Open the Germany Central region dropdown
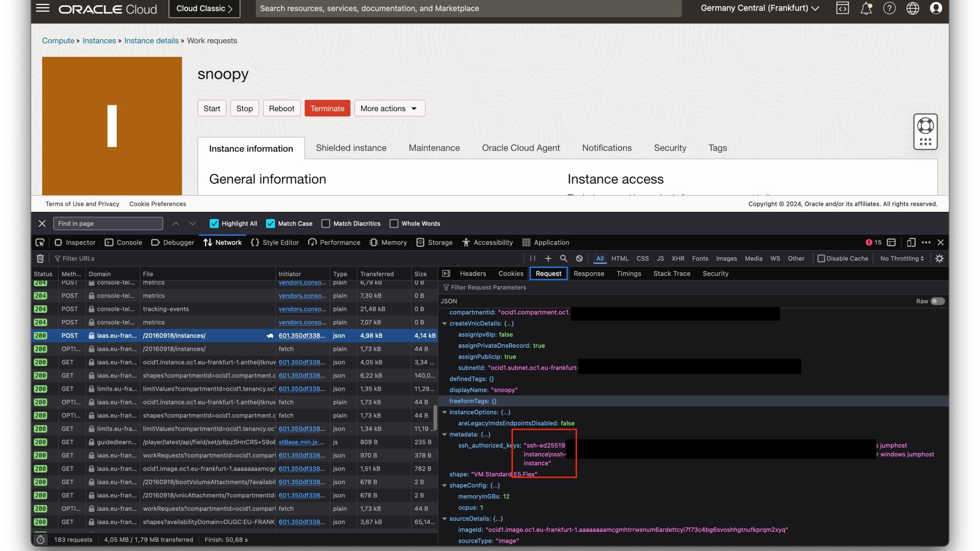The height and width of the screenshot is (551, 980). tap(759, 8)
